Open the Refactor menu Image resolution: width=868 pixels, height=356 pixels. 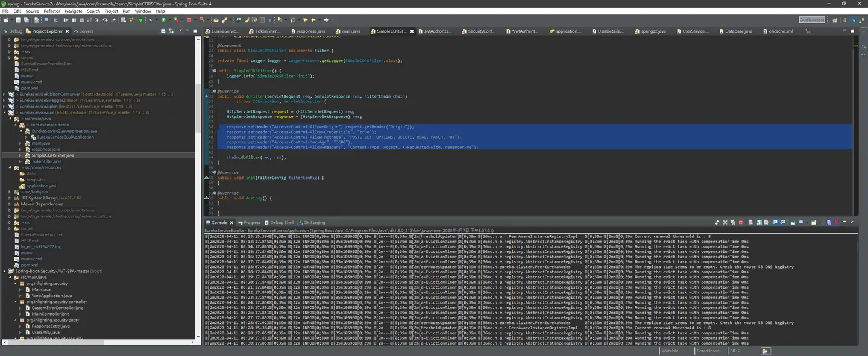point(52,11)
